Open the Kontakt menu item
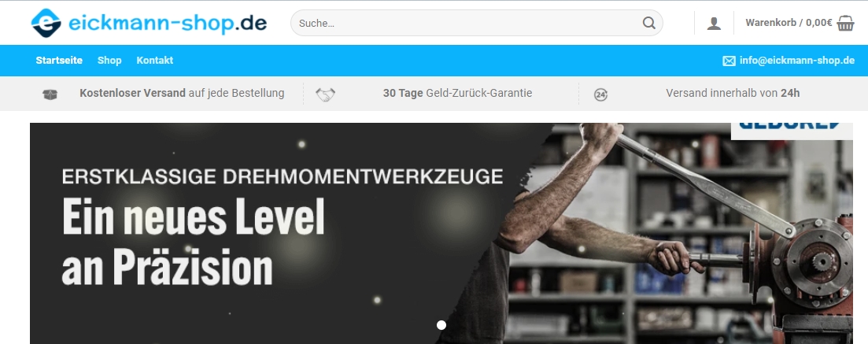 (x=155, y=61)
